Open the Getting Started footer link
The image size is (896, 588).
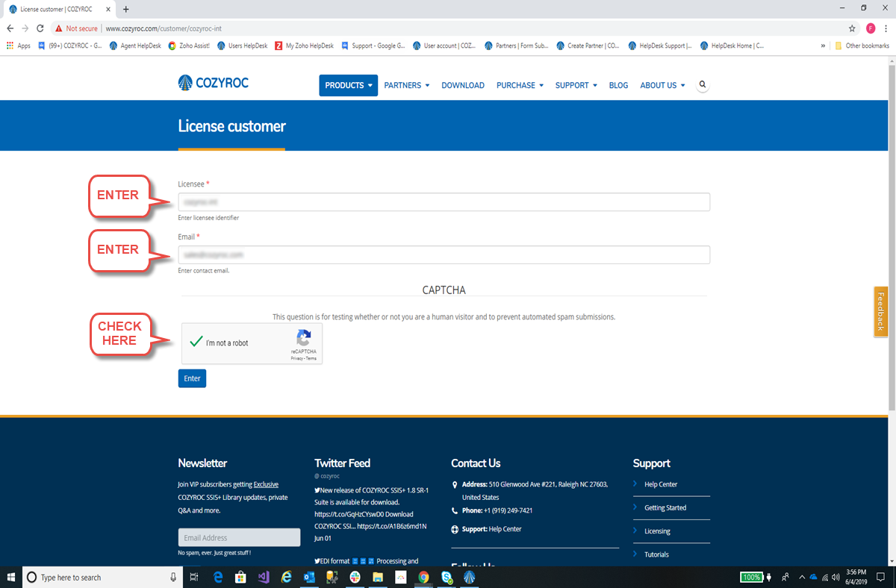[x=665, y=507]
